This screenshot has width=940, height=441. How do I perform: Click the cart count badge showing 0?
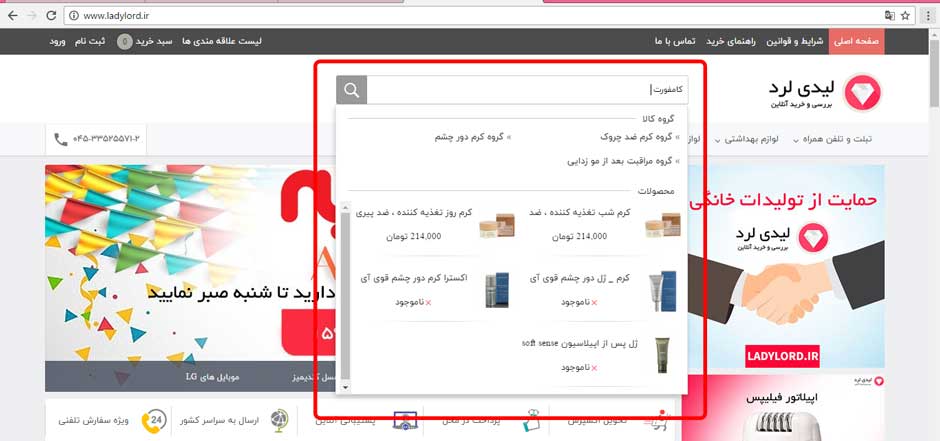[125, 41]
